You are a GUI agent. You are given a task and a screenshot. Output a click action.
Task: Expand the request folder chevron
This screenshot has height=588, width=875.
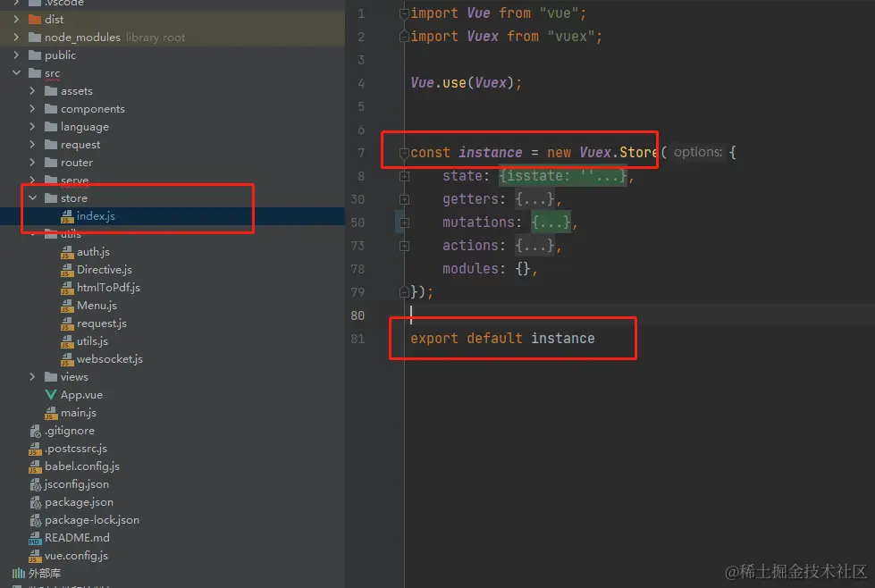pos(32,144)
